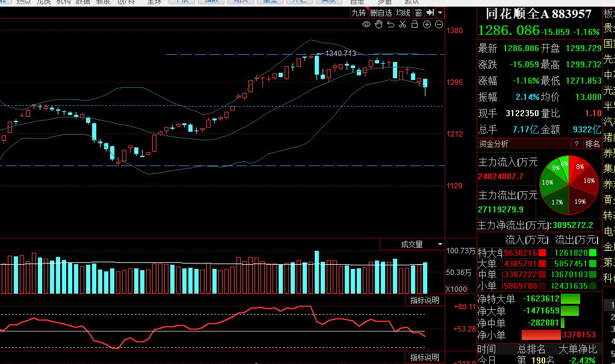
Task: Click the 特大单 inflow value 9638216
Action: click(x=521, y=253)
